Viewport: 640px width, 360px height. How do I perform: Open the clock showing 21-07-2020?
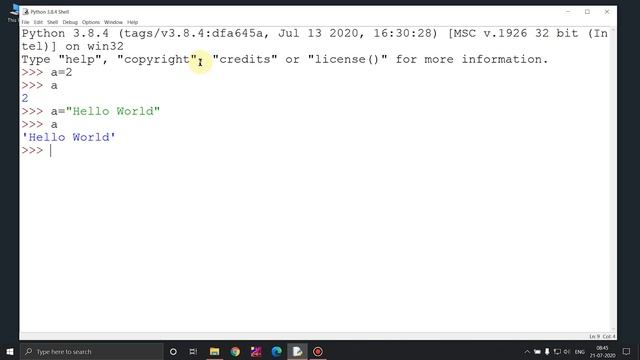pyautogui.click(x=602, y=351)
